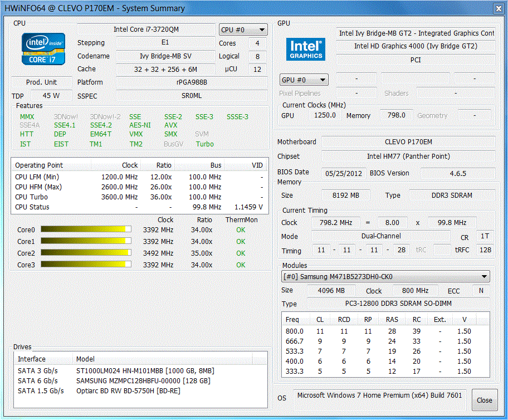The image size is (508, 420).
Task: Click the Intel Core i7 logo
Action: click(x=43, y=49)
